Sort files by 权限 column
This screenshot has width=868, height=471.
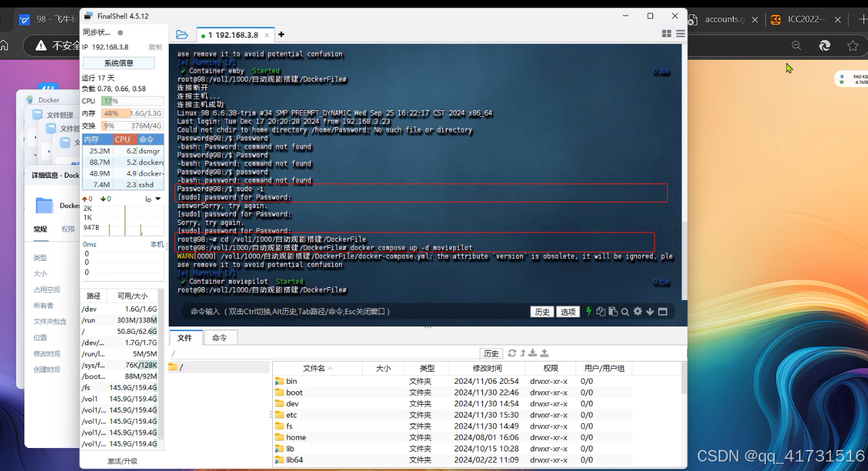coord(551,368)
